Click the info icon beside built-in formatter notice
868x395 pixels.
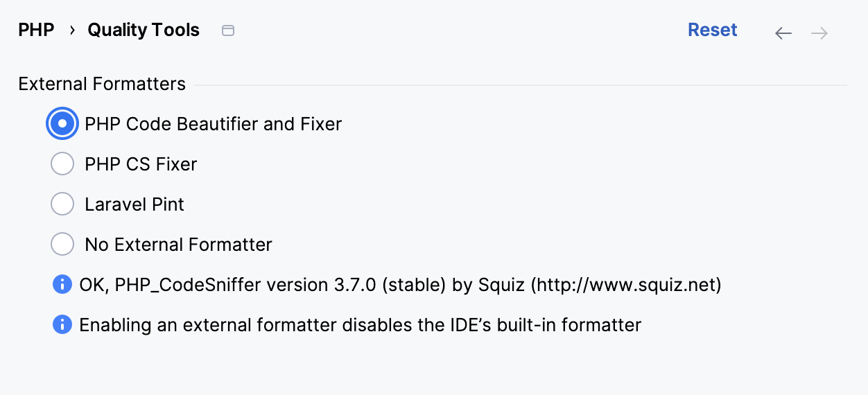tap(62, 324)
